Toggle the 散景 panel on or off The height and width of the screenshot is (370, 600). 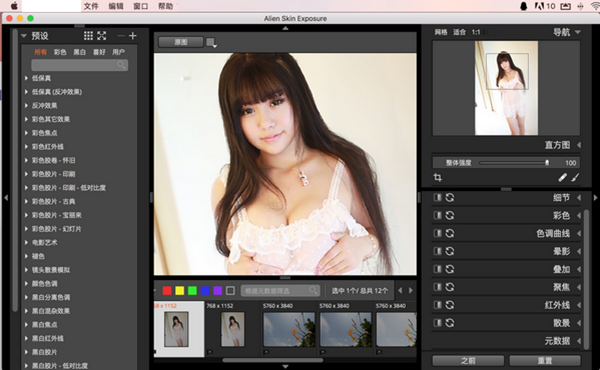coord(437,323)
